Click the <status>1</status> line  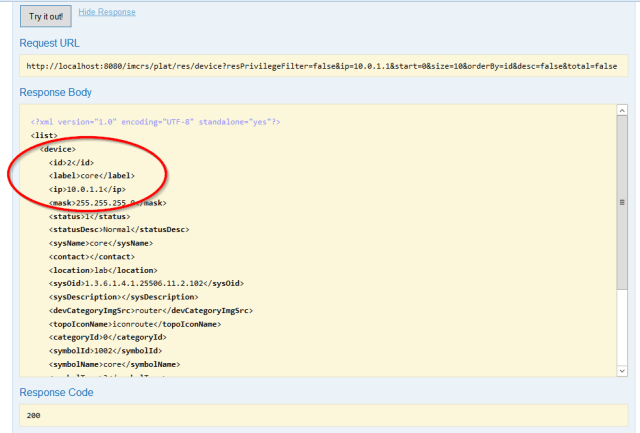pos(90,216)
